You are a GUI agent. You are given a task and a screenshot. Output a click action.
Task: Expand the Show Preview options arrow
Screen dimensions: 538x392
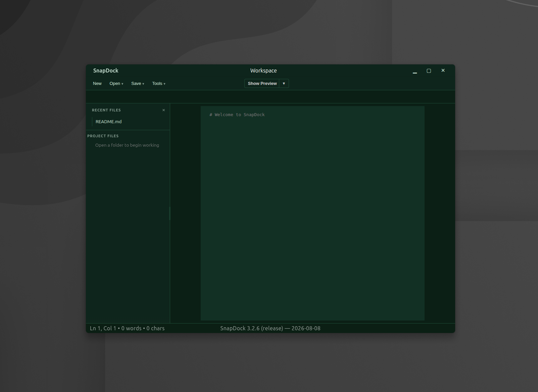284,84
